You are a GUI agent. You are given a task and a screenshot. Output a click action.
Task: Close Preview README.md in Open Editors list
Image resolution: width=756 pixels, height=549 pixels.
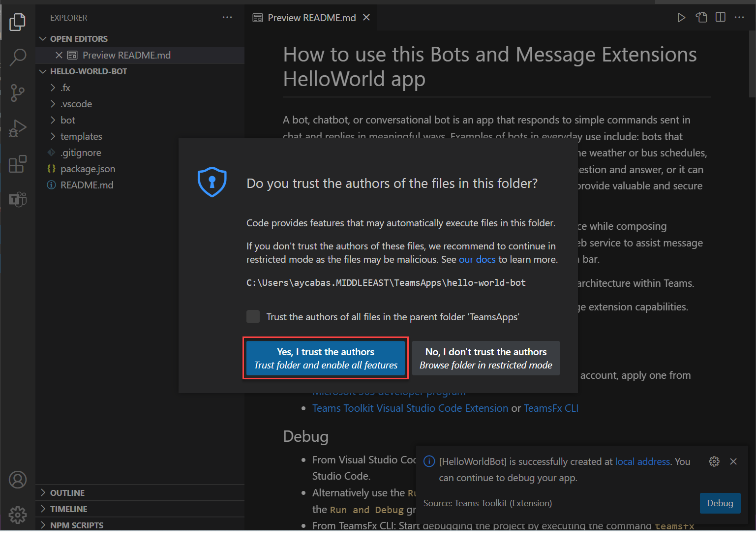pyautogui.click(x=59, y=55)
